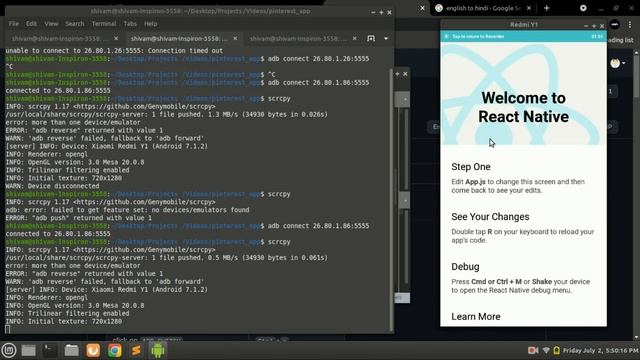Click the Chrome extension icon beside Redmi window

coord(615,25)
